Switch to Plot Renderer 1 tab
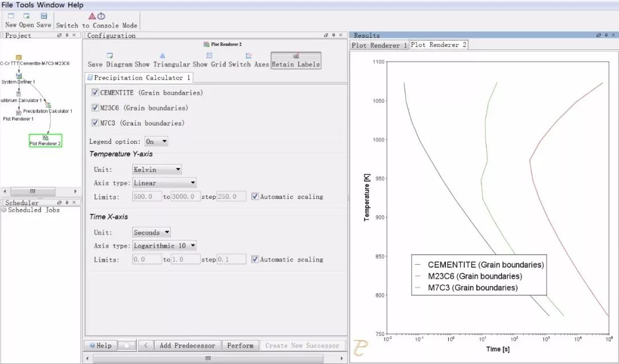Image resolution: width=619 pixels, height=364 pixels. point(379,45)
